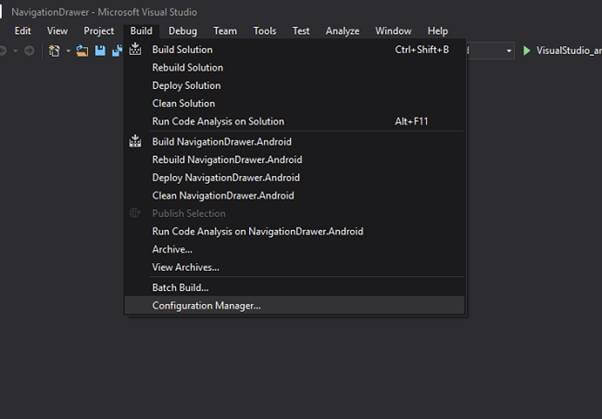Open the Help menu

pos(438,31)
